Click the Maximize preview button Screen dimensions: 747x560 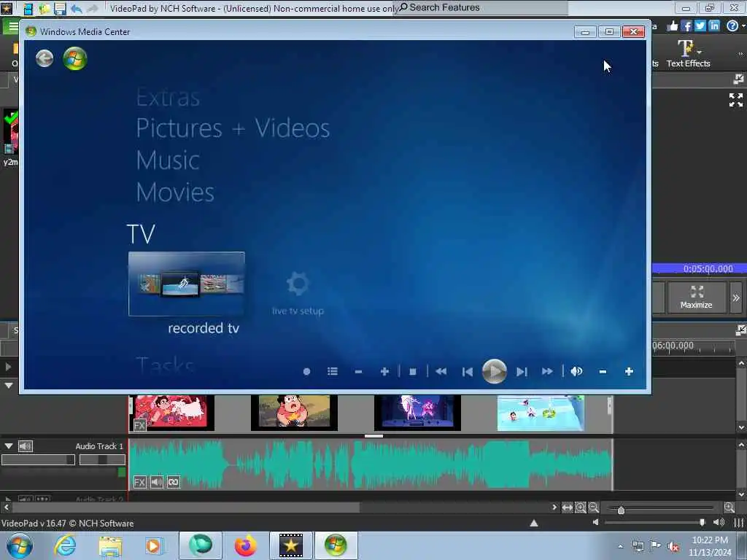(696, 297)
